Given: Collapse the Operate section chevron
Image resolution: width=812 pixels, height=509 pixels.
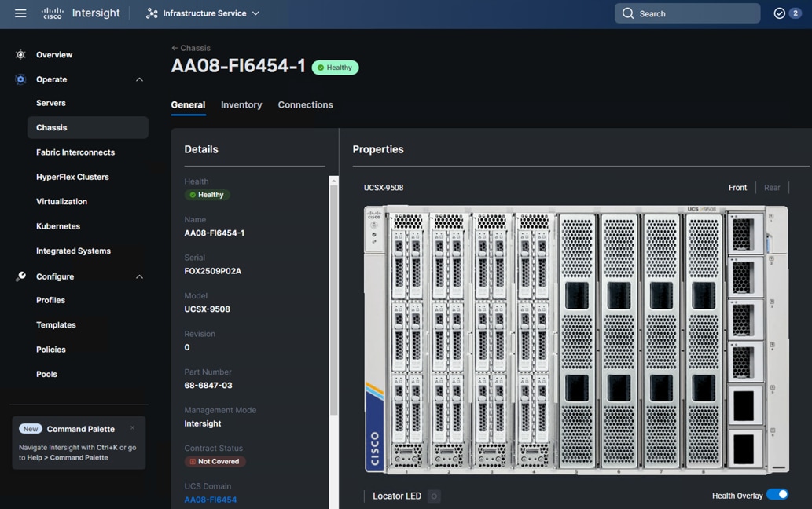Looking at the screenshot, I should click(x=139, y=79).
